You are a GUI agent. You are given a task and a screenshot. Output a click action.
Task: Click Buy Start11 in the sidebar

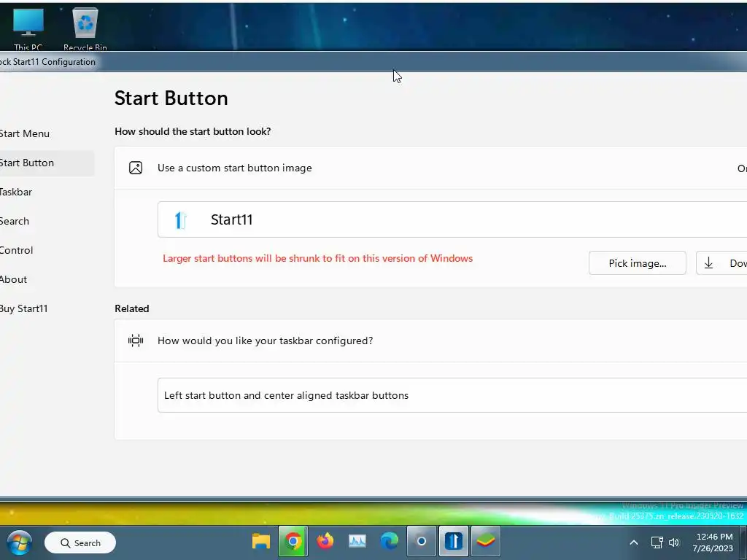(23, 308)
